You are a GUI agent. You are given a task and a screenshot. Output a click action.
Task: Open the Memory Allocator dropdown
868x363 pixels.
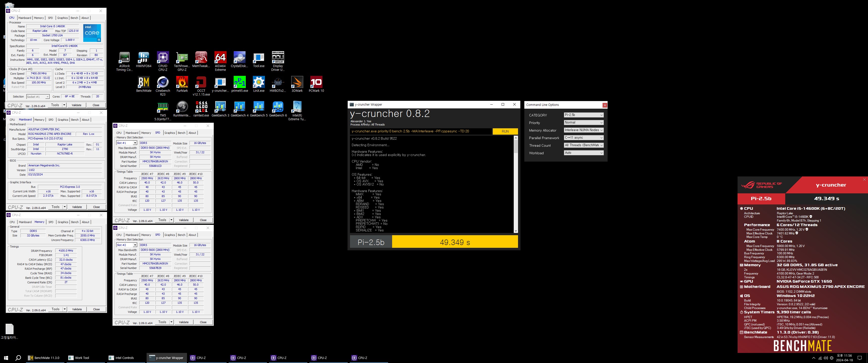tap(584, 130)
